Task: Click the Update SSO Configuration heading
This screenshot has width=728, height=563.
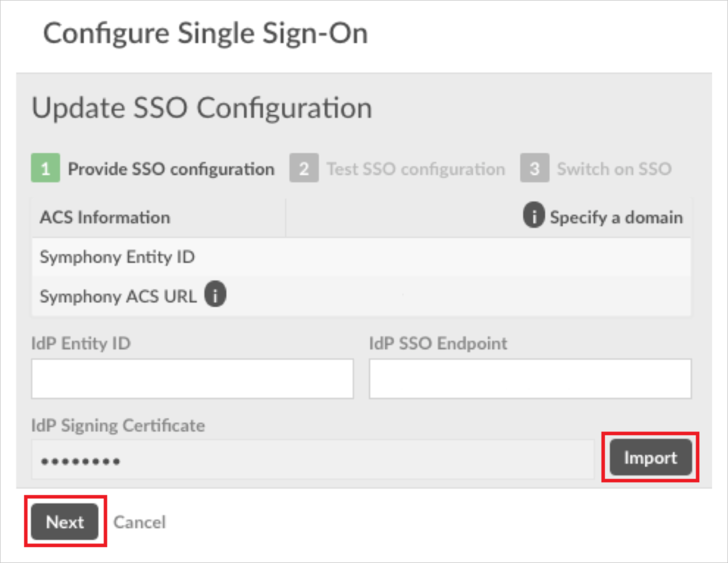Action: 202,108
